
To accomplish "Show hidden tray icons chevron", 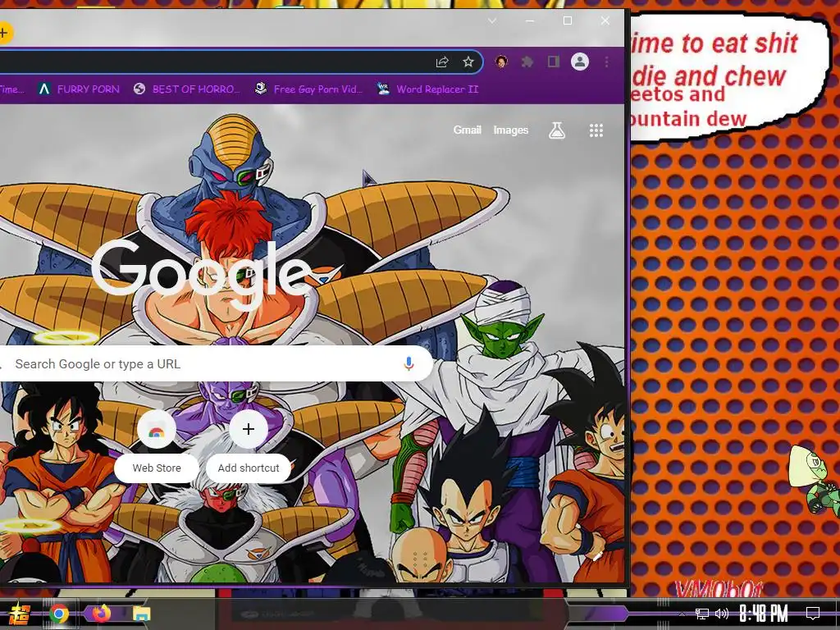I will point(682,614).
